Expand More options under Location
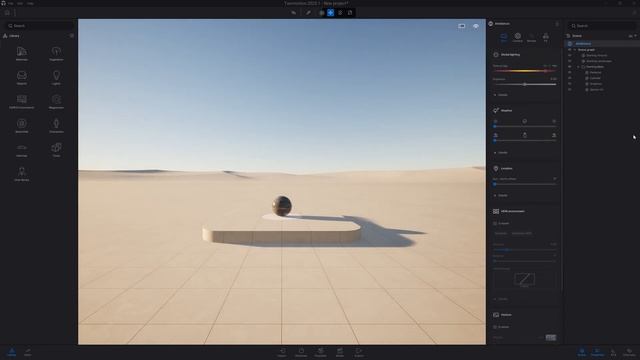Image resolution: width=640 pixels, height=360 pixels. (501, 196)
